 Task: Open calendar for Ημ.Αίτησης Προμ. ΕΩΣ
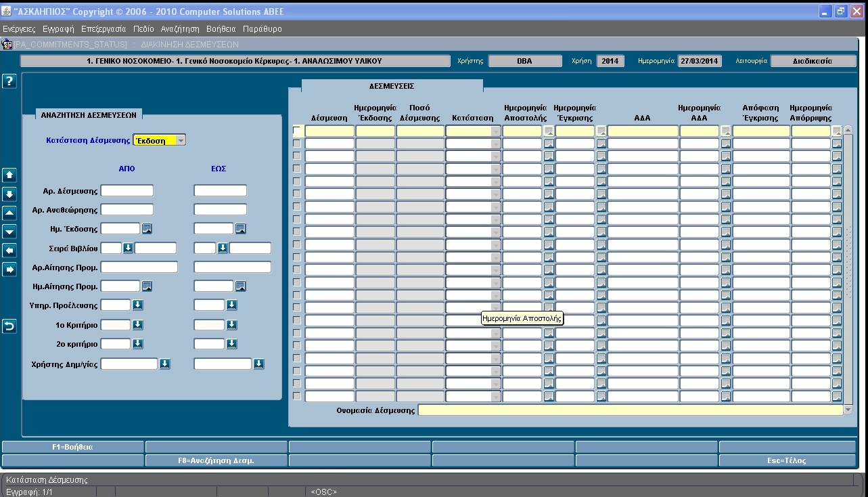[x=240, y=286]
